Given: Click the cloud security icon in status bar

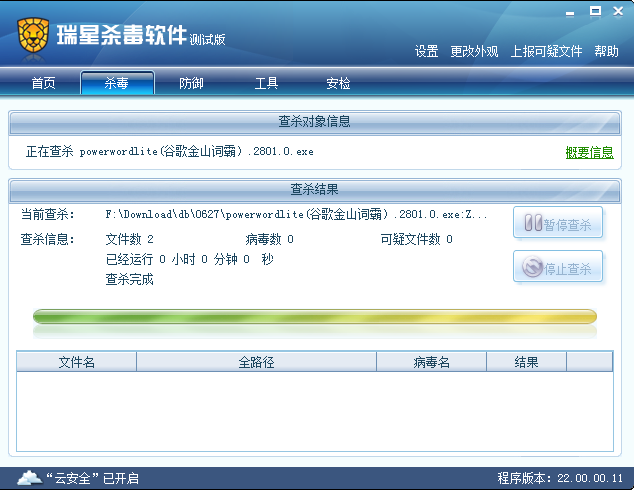Looking at the screenshot, I should point(30,478).
